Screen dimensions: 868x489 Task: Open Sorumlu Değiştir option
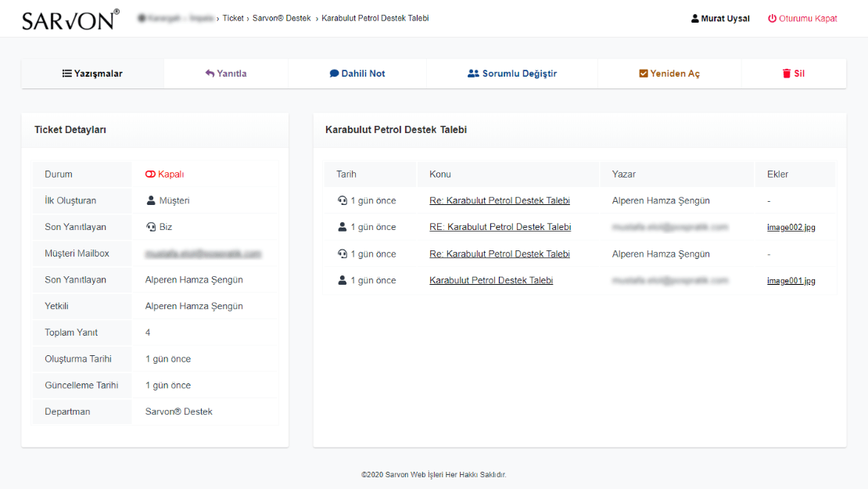pyautogui.click(x=512, y=74)
